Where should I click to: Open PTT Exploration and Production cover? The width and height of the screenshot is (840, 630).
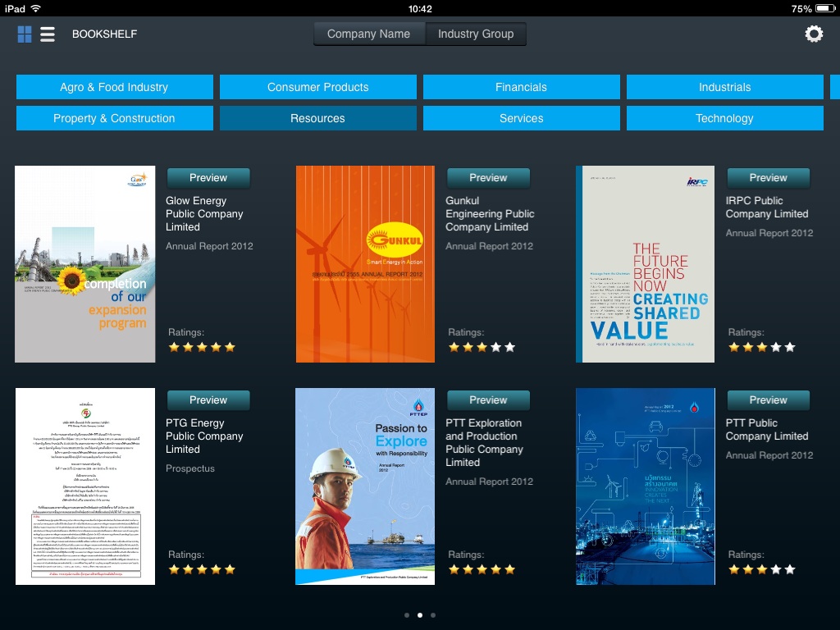tap(365, 486)
